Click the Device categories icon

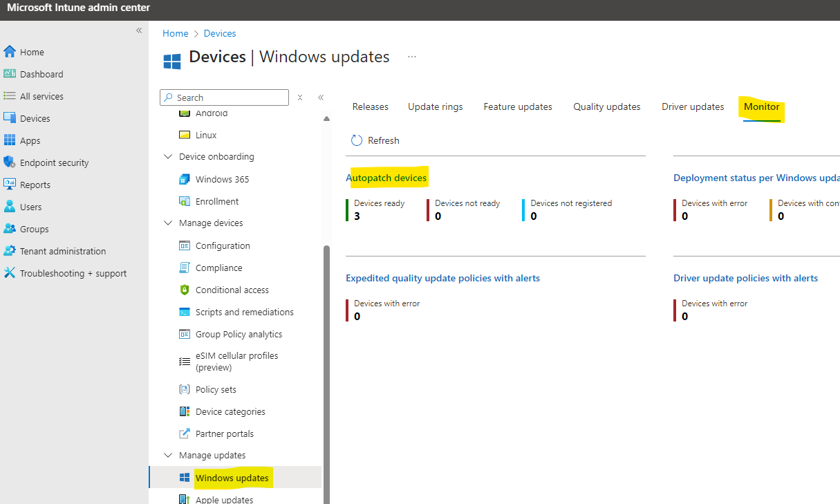click(185, 411)
